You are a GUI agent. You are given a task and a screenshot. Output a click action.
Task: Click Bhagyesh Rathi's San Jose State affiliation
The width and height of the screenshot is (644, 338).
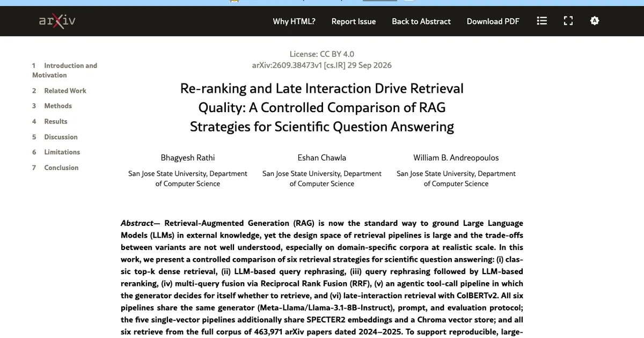click(x=188, y=179)
